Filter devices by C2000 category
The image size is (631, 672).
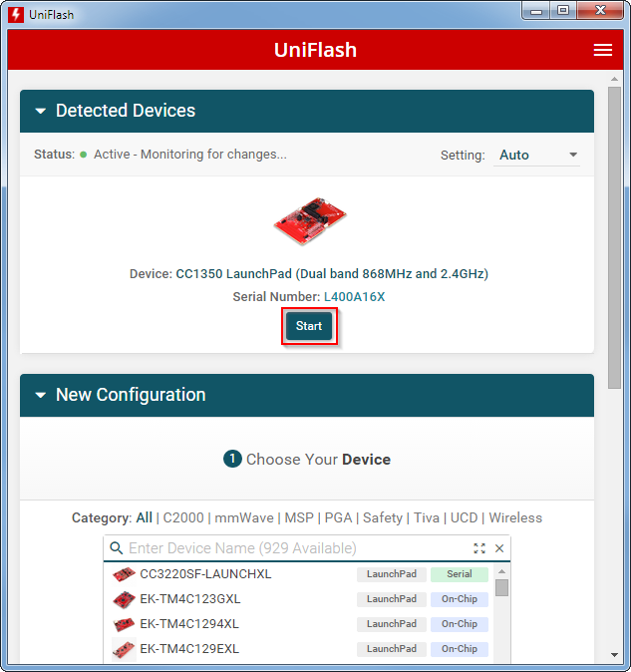click(x=183, y=517)
